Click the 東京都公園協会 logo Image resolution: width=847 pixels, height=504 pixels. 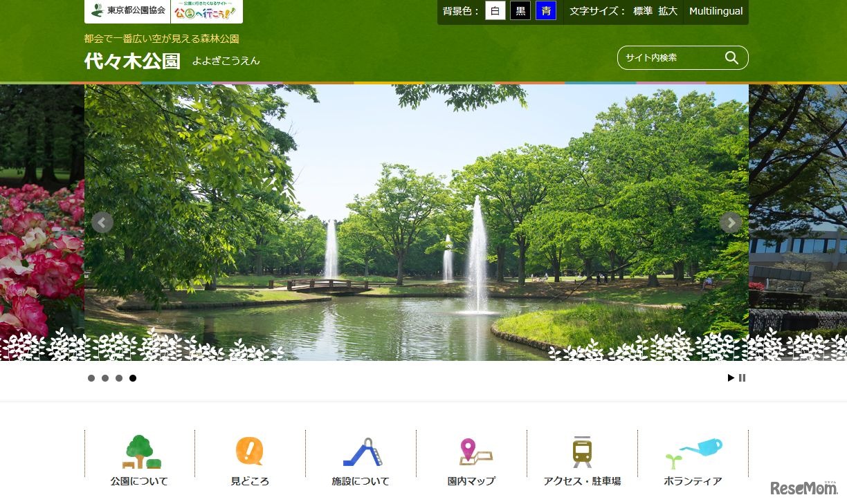click(128, 11)
